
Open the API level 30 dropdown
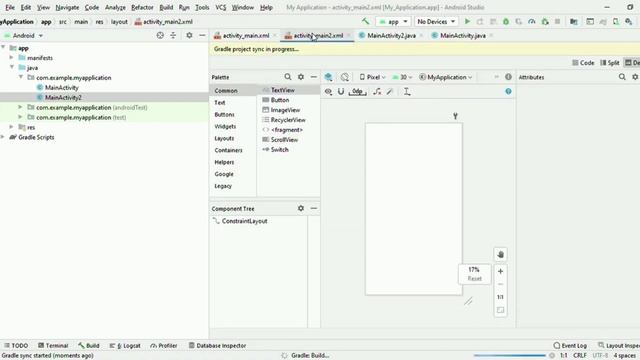[402, 77]
